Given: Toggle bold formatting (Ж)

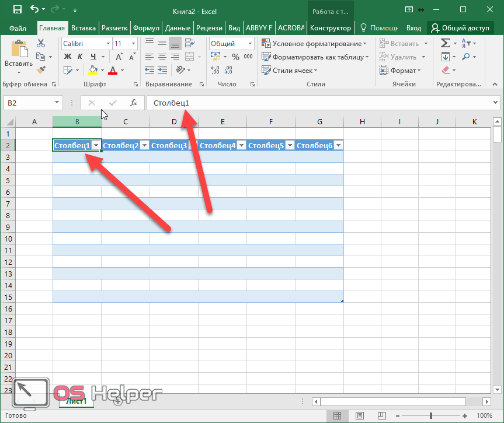Looking at the screenshot, I should [x=67, y=57].
